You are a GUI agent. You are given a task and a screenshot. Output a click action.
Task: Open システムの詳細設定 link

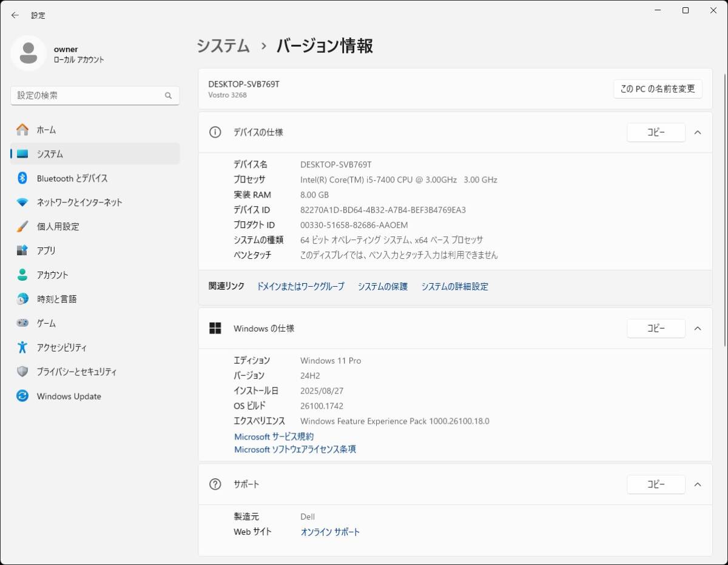pos(454,287)
